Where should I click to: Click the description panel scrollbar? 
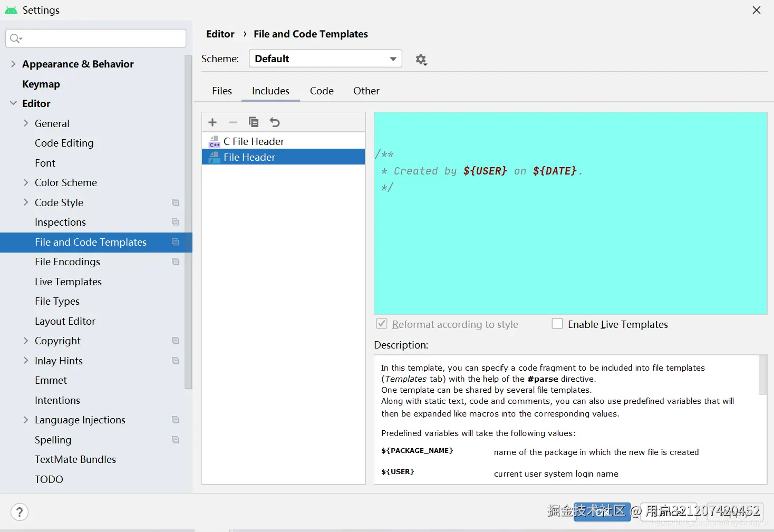point(762,375)
